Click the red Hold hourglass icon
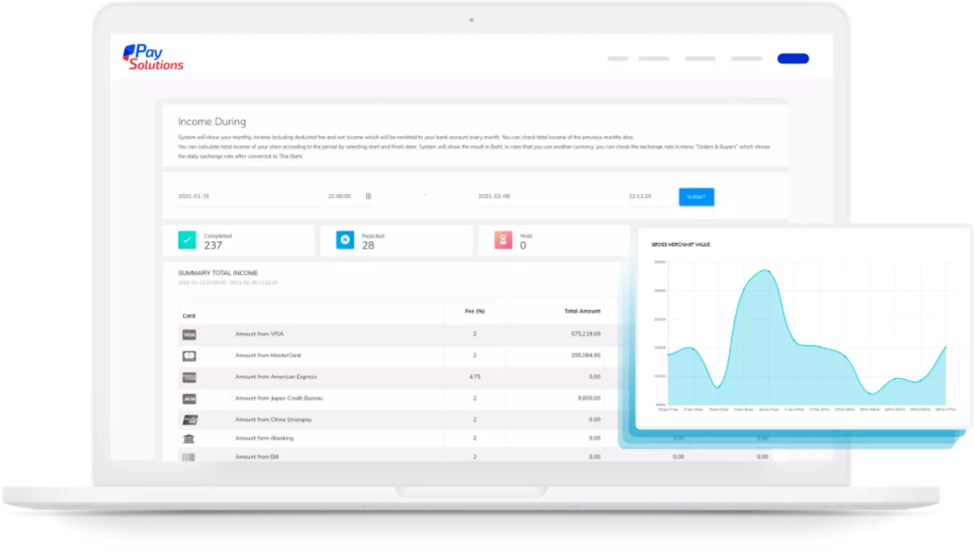Image resolution: width=974 pixels, height=560 pixels. click(503, 240)
